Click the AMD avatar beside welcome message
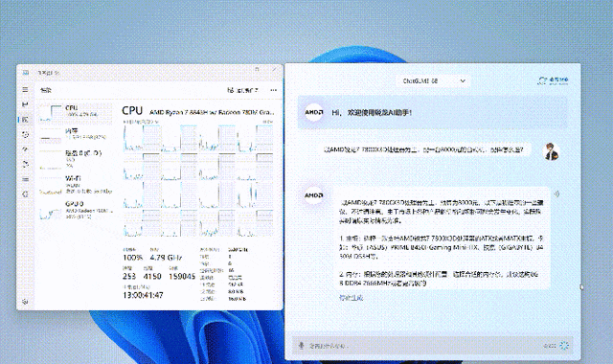Screen dimensions: 613x364 point(313,113)
